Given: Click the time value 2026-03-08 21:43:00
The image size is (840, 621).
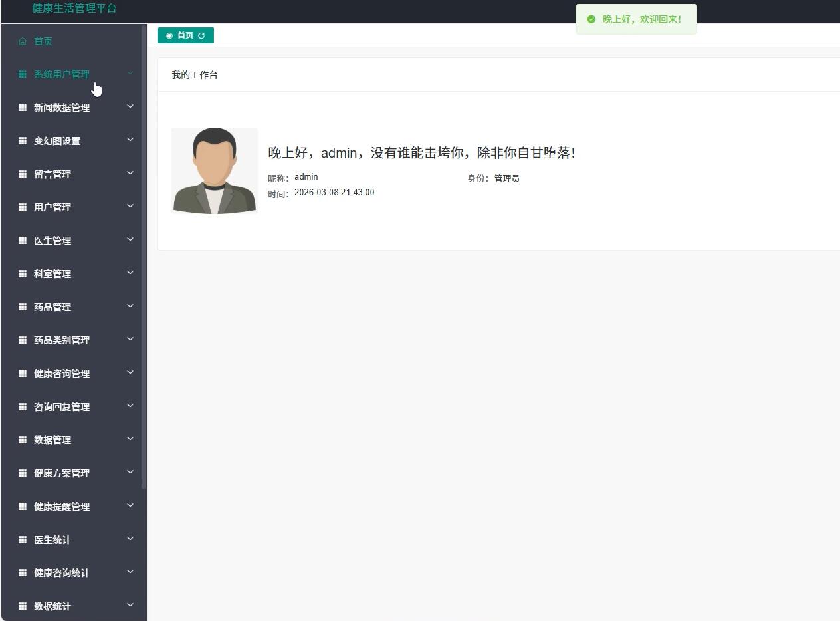Looking at the screenshot, I should coord(334,193).
